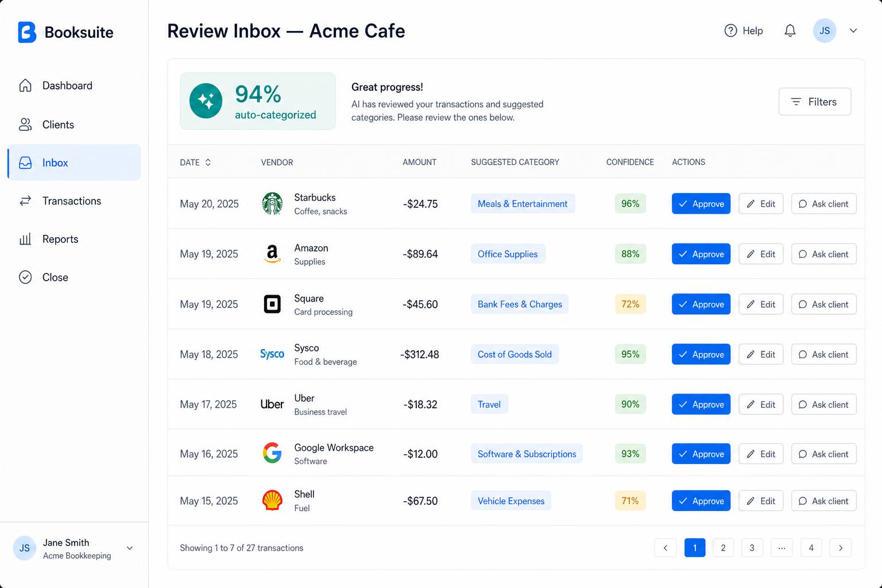
Task: Click the Shell vendor logo
Action: click(x=272, y=501)
